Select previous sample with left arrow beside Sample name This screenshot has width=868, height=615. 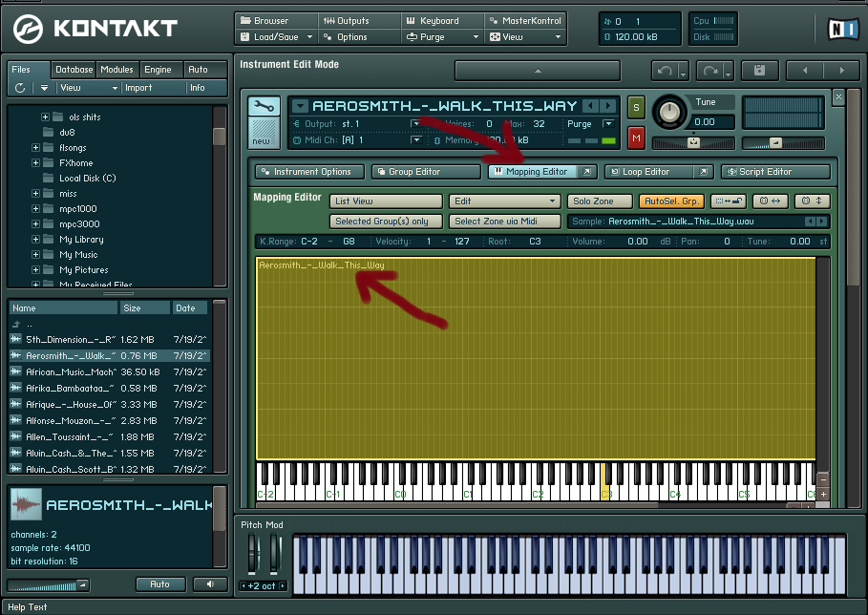[810, 222]
